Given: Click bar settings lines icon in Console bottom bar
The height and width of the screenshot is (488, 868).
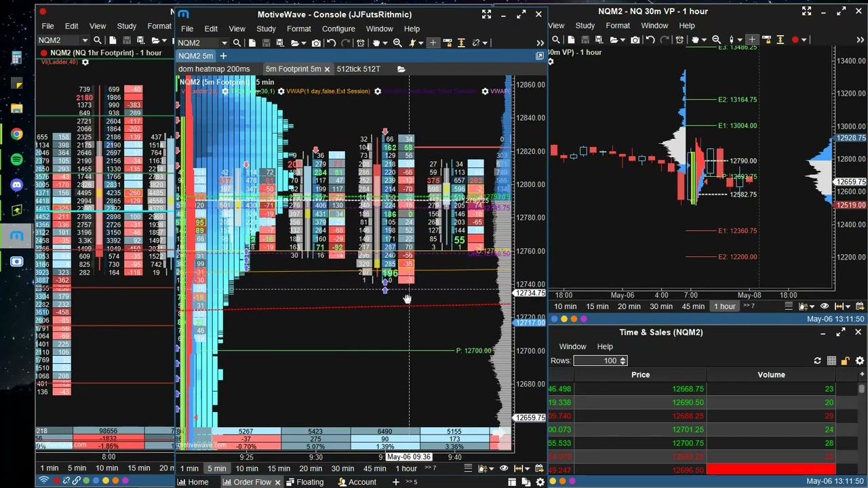Looking at the screenshot, I should tap(468, 468).
